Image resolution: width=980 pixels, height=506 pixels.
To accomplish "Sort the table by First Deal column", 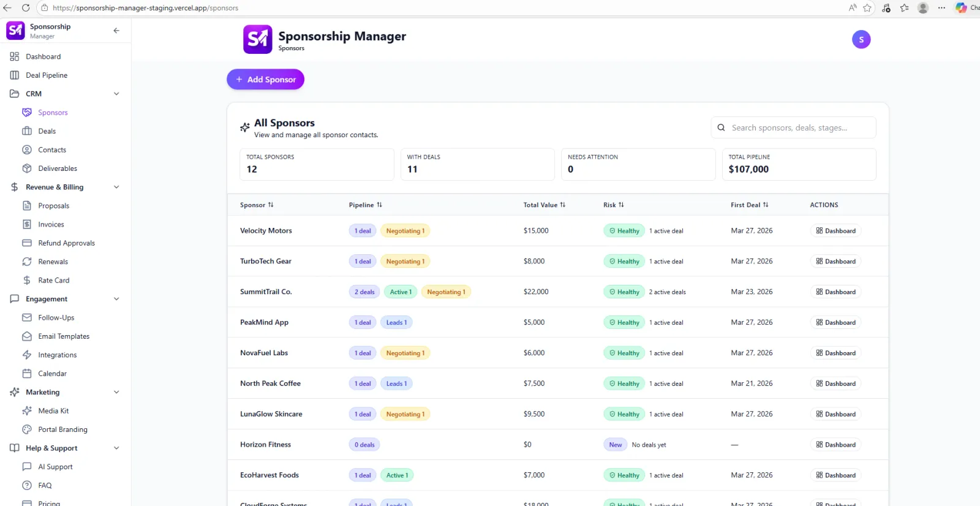I will click(x=749, y=205).
